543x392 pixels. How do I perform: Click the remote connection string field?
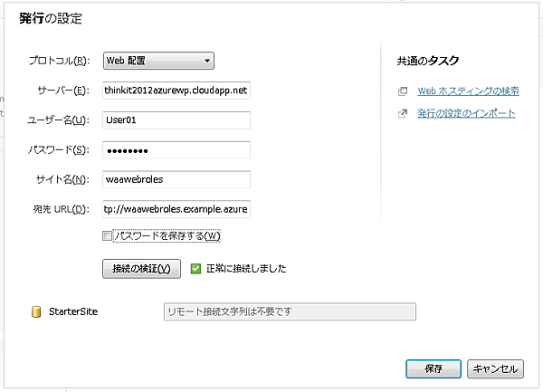tap(288, 312)
